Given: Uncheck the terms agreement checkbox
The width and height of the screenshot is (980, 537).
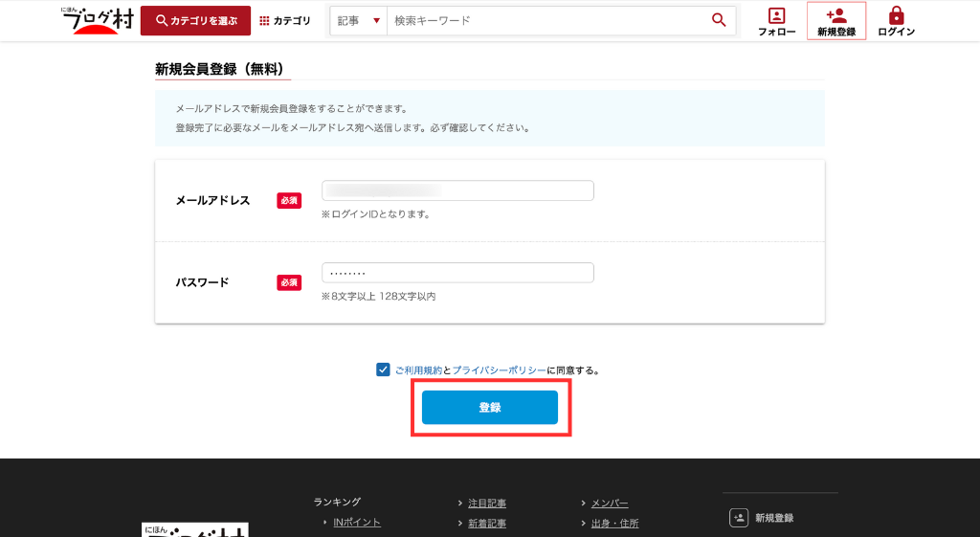Looking at the screenshot, I should (383, 369).
